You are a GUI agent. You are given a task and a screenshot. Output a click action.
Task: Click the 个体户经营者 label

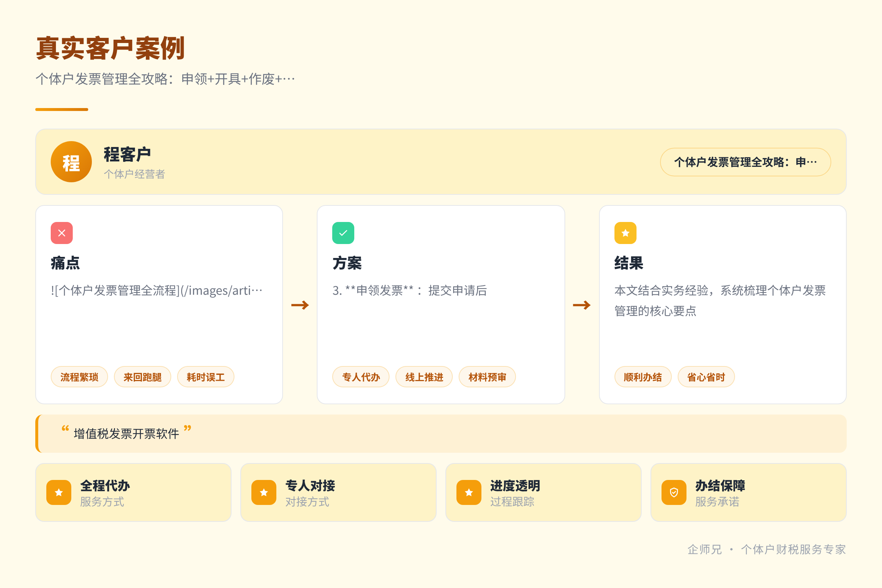pos(134,174)
